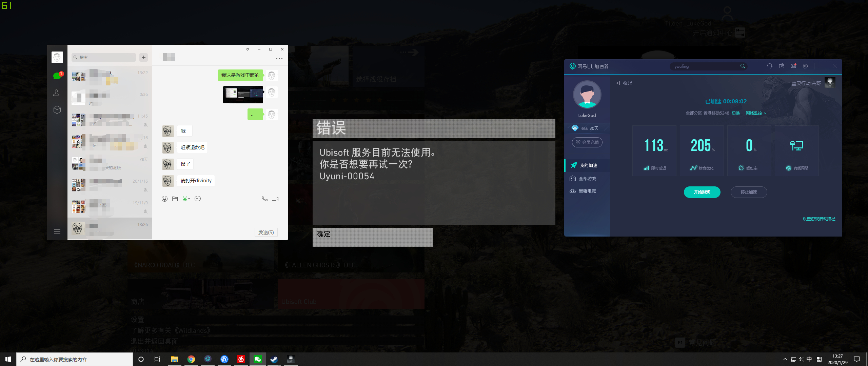Select the chat row dated 19/11/9

tap(110, 207)
